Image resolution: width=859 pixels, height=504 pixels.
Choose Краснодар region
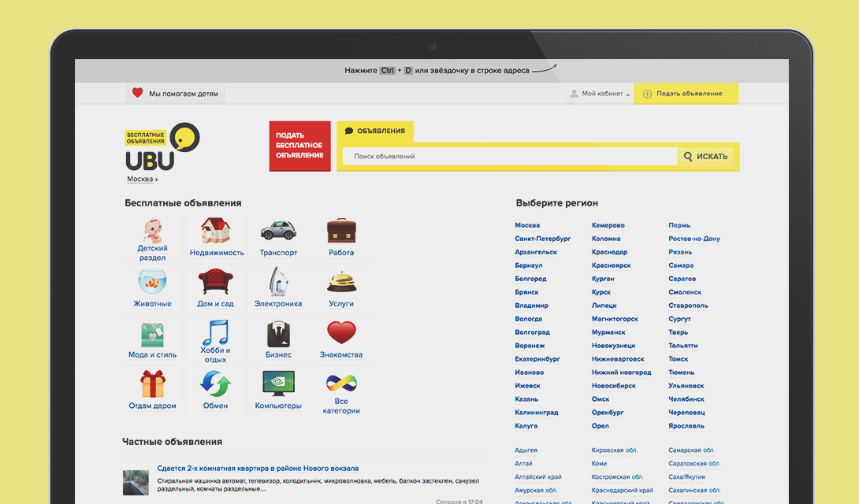coord(609,252)
